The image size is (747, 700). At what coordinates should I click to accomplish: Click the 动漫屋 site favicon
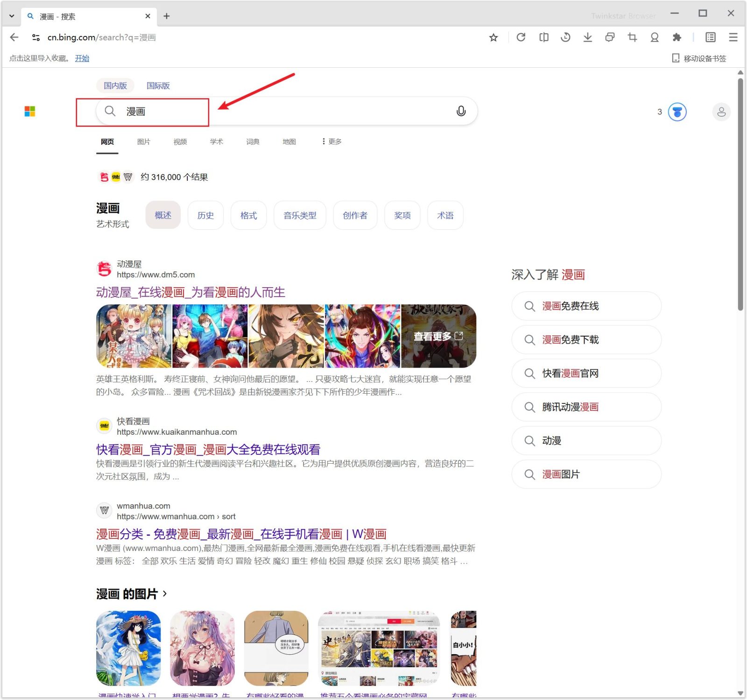pyautogui.click(x=104, y=269)
